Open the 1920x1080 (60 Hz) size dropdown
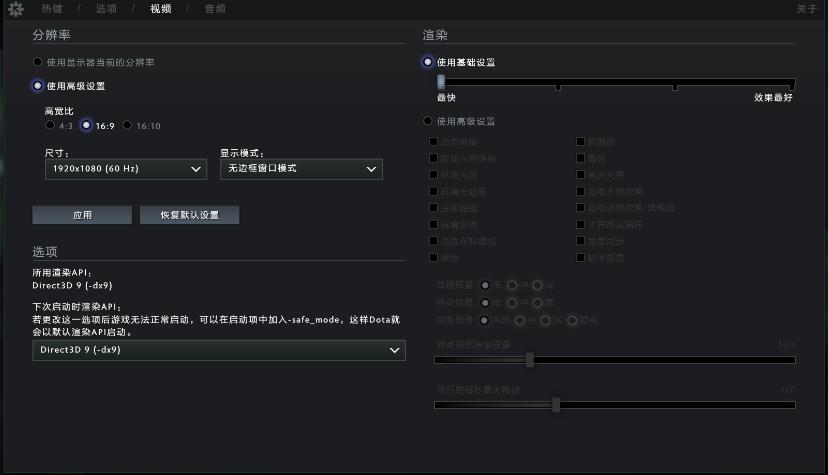Screen dimensions: 828x475 click(x=126, y=169)
